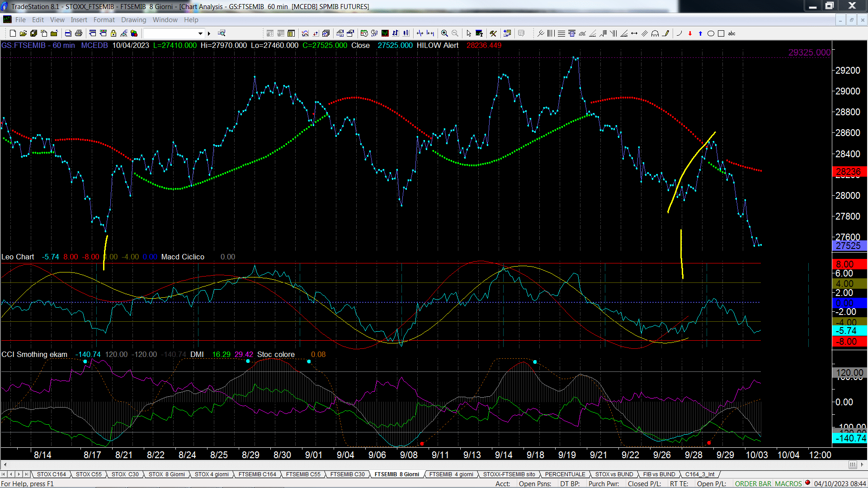868x488 pixels.
Task: Select the red down arrow tool
Action: (690, 33)
